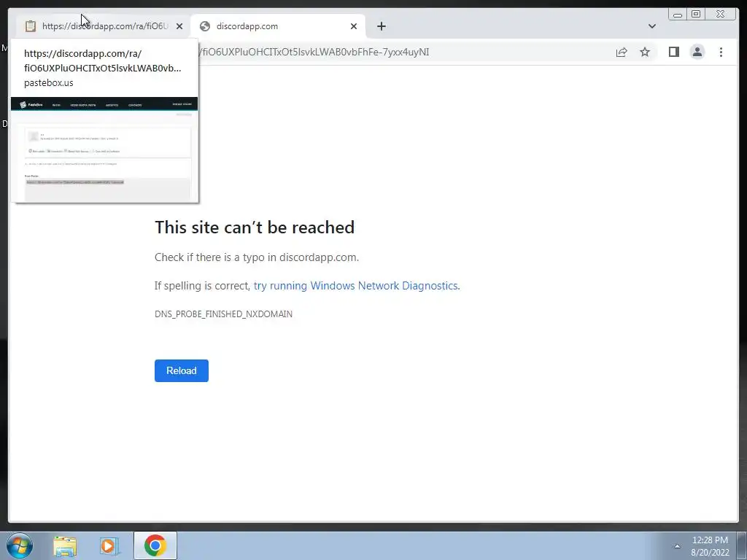Open try running Windows Network Diagnostics link
This screenshot has height=560, width=747.
click(x=355, y=286)
